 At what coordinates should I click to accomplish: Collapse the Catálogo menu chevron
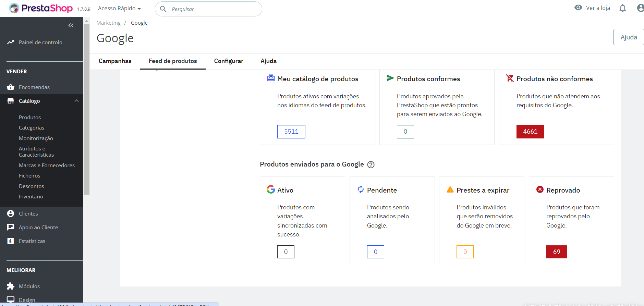77,101
